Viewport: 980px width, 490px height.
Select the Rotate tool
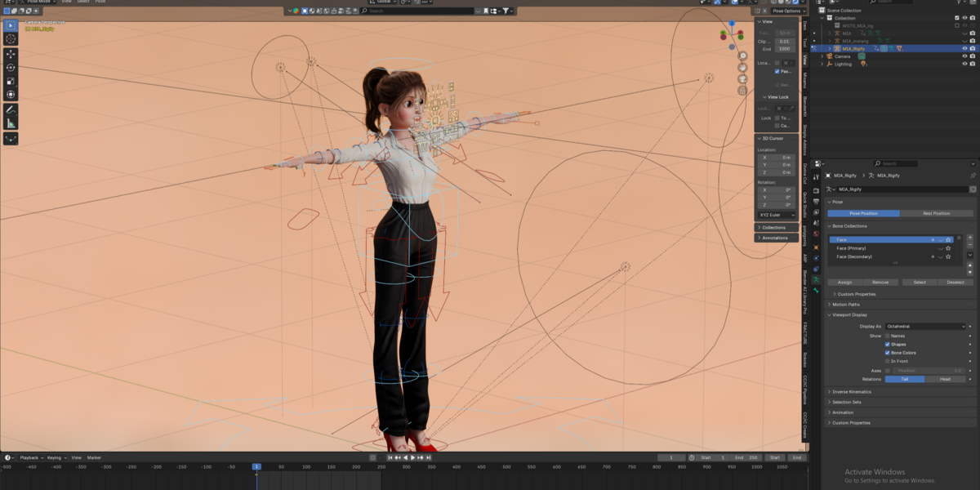(11, 68)
